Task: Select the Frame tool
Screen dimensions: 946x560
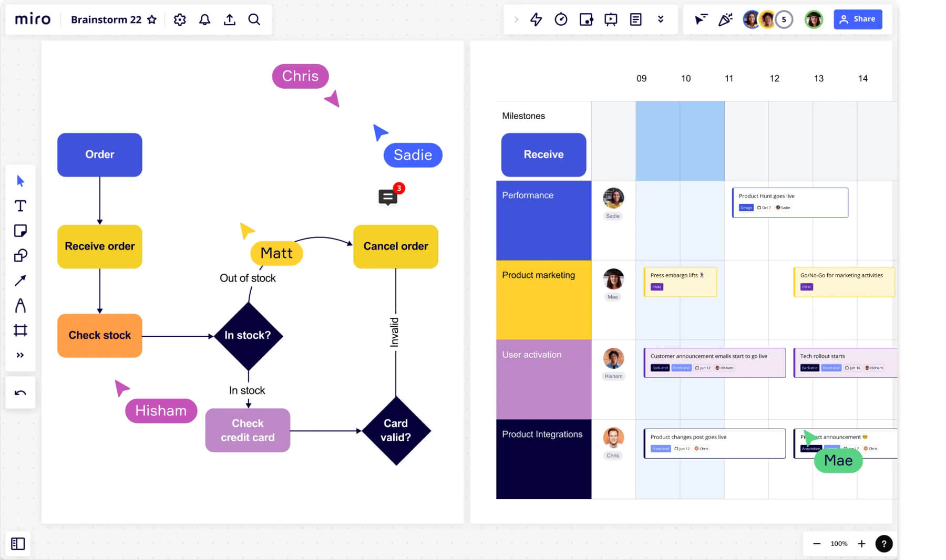Action: [20, 330]
